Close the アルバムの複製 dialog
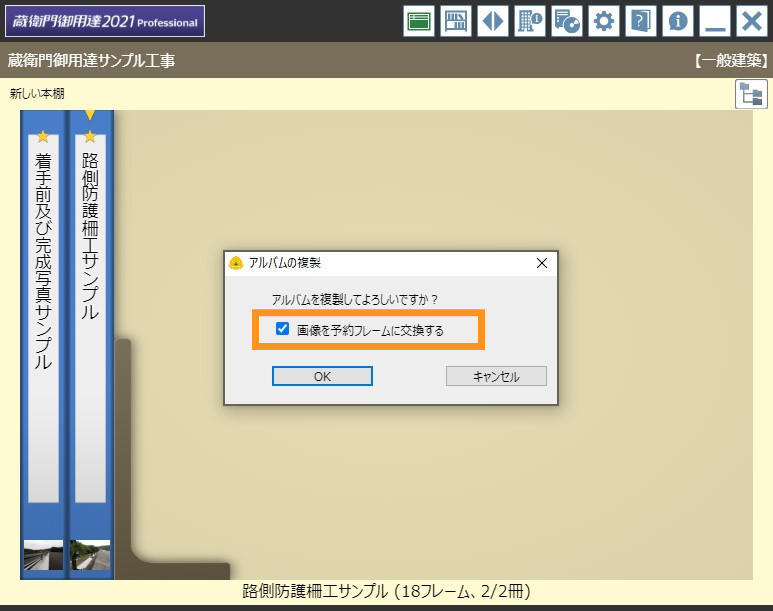This screenshot has height=611, width=773. [x=542, y=263]
